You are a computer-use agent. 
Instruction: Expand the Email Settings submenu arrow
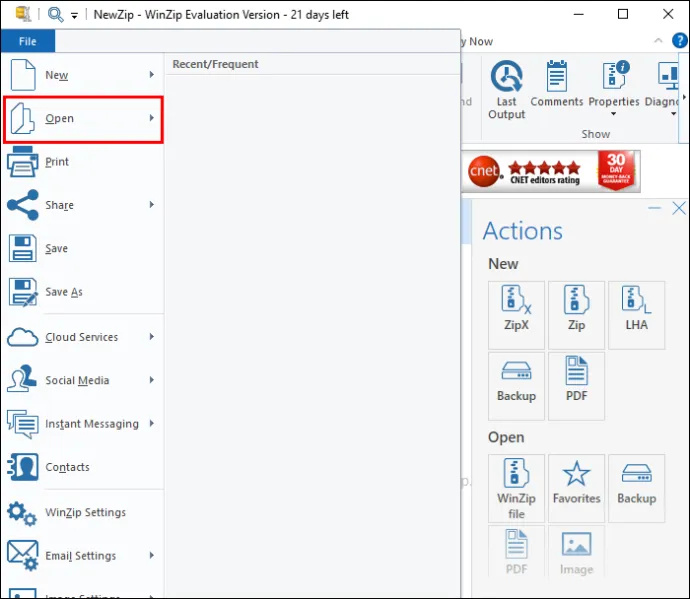click(x=151, y=555)
